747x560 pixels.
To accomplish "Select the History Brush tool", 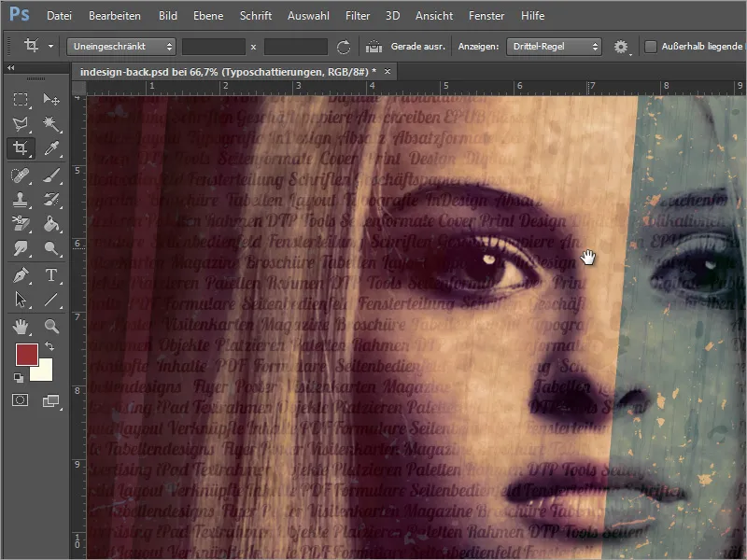I will point(51,199).
